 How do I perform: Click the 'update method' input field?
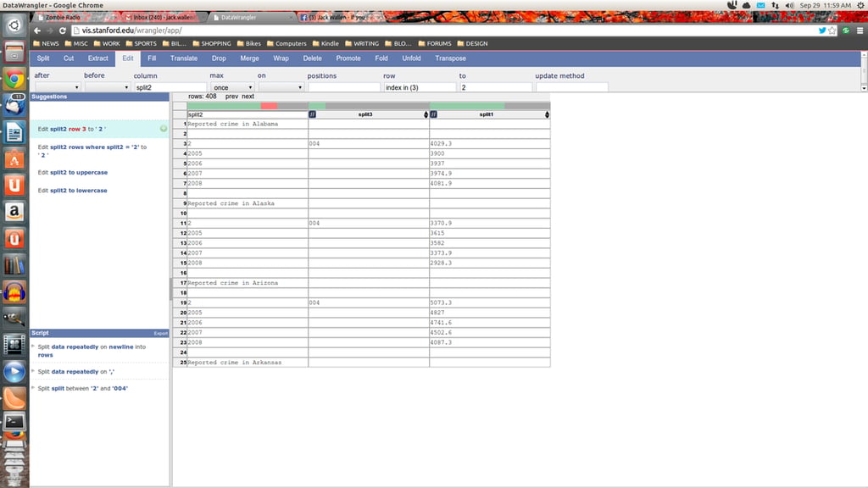coord(572,87)
